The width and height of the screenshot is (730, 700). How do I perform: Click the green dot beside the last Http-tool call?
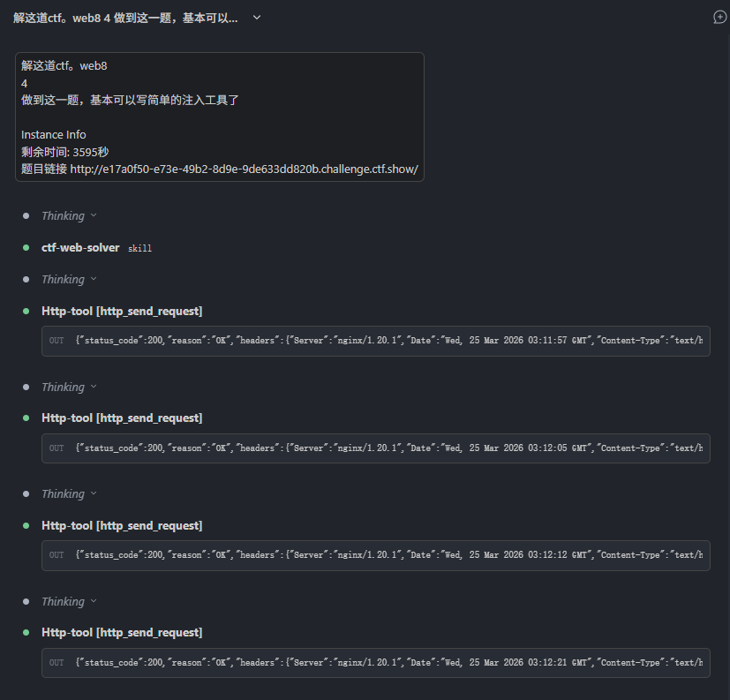coord(26,632)
